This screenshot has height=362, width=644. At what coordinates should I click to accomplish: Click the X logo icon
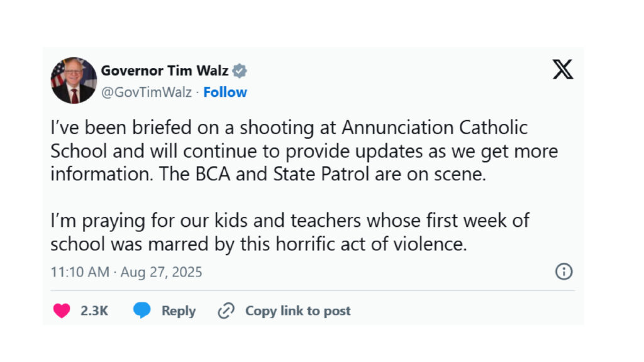pyautogui.click(x=563, y=70)
